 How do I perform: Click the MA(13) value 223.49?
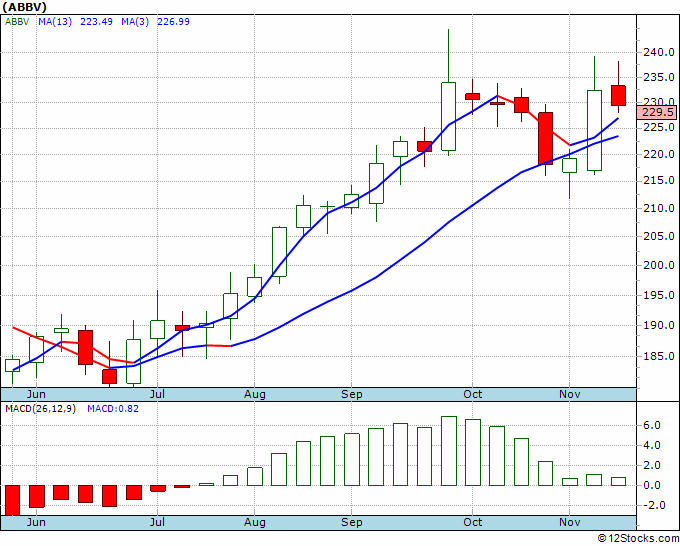point(96,22)
